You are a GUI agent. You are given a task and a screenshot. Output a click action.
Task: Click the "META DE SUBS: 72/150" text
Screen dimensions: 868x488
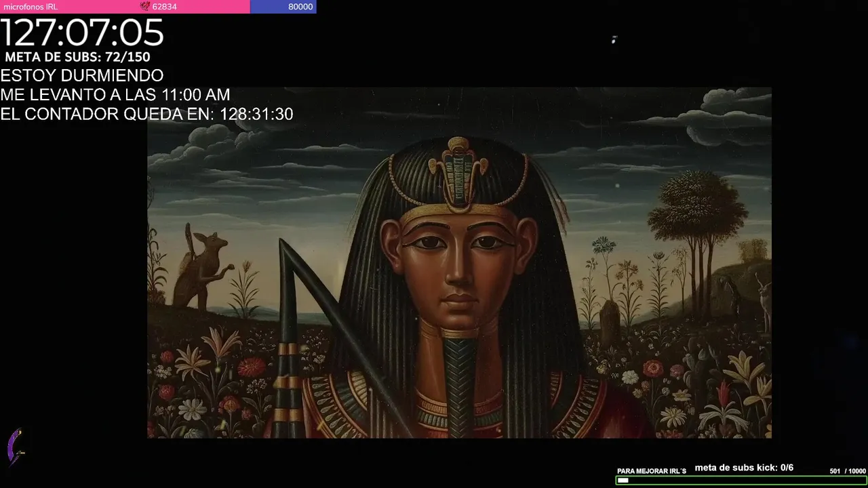[x=77, y=57]
